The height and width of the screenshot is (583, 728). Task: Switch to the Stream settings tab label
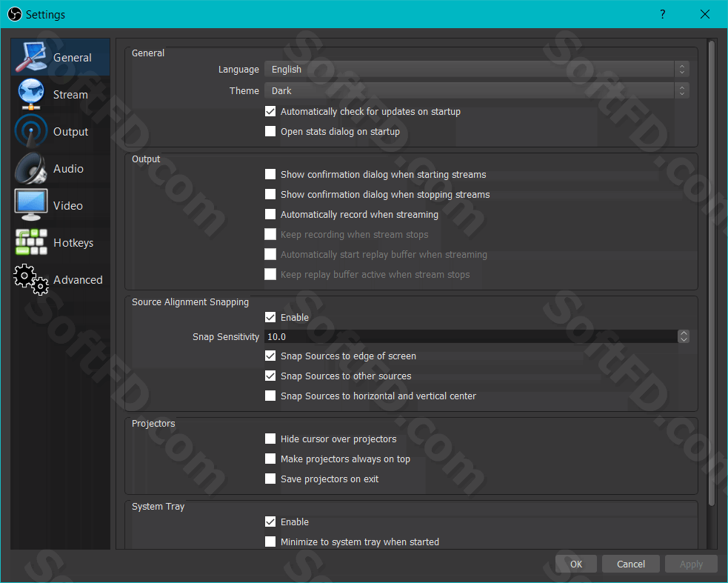[x=70, y=95]
